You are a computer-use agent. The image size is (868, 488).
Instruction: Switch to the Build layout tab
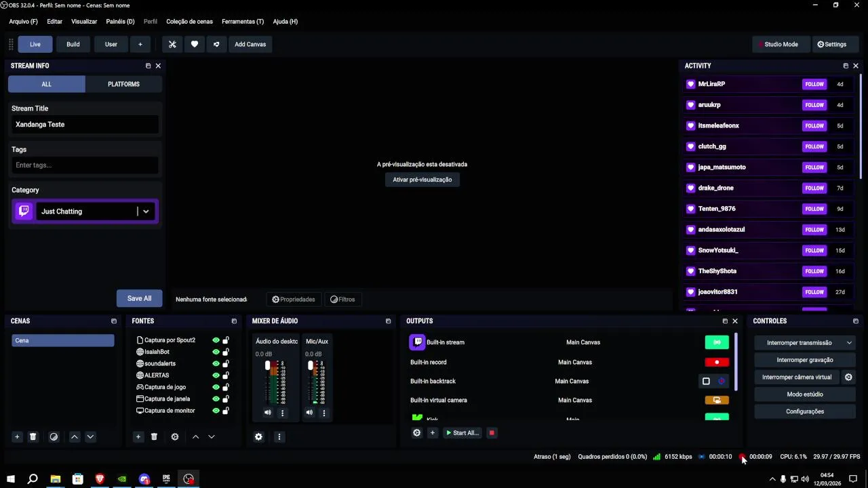[73, 44]
